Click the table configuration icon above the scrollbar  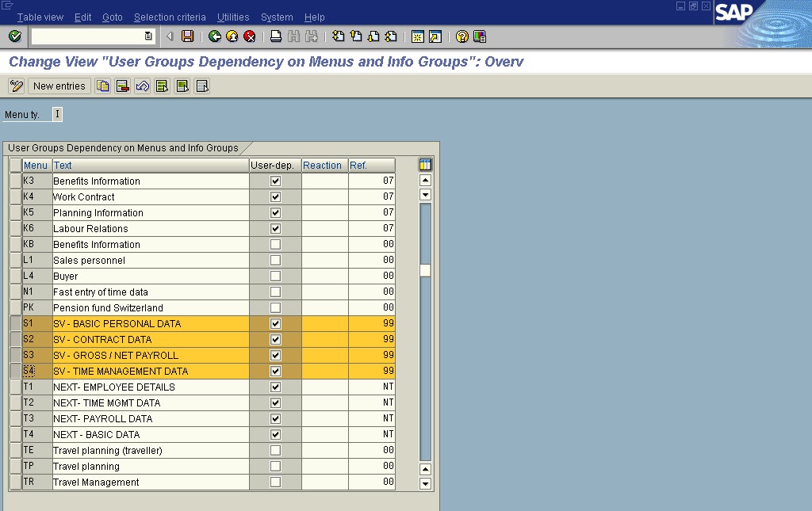[425, 164]
